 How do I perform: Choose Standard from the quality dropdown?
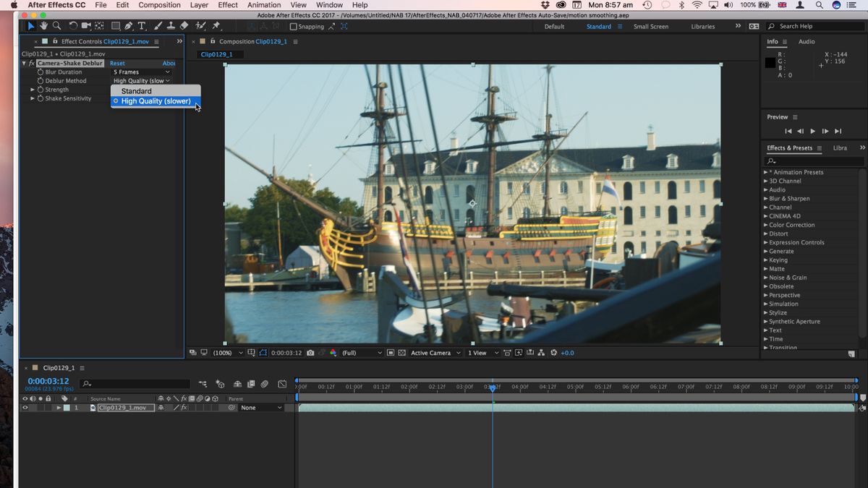click(136, 91)
